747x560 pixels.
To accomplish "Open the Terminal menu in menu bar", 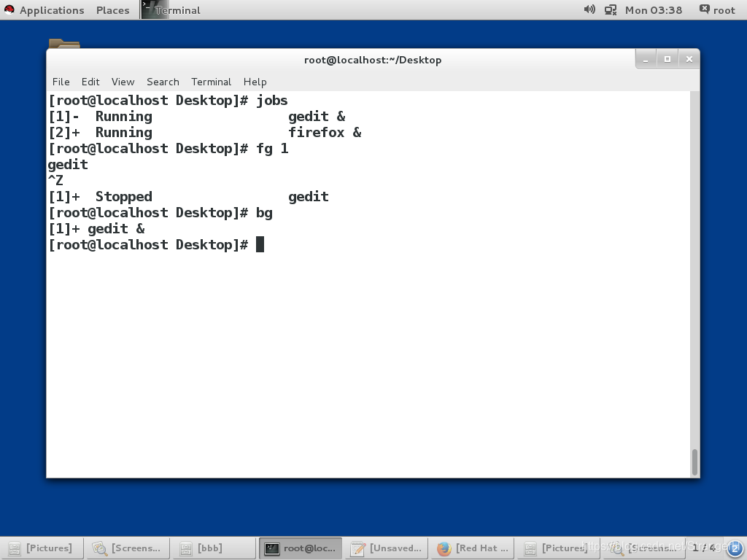I will click(211, 82).
